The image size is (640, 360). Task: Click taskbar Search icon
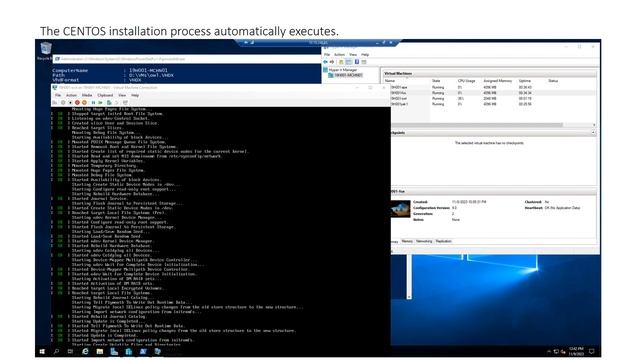click(56, 351)
